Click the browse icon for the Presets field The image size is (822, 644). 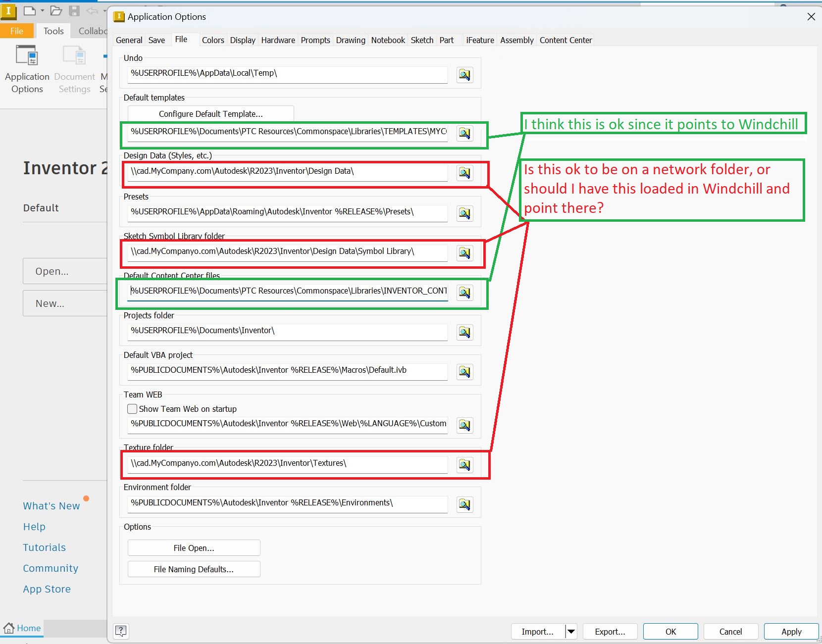[x=464, y=213]
